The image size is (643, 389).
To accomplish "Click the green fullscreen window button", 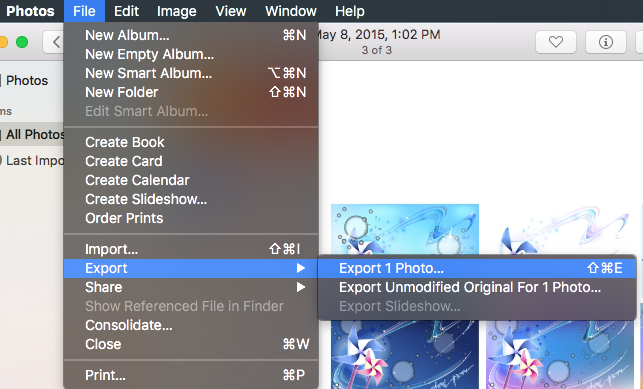I will 22,42.
